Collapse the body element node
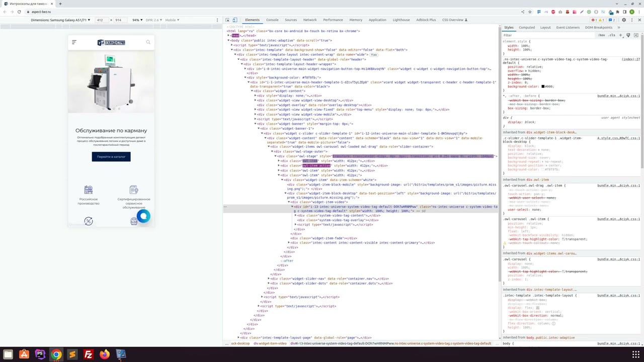The height and width of the screenshot is (362, 644). click(x=228, y=40)
